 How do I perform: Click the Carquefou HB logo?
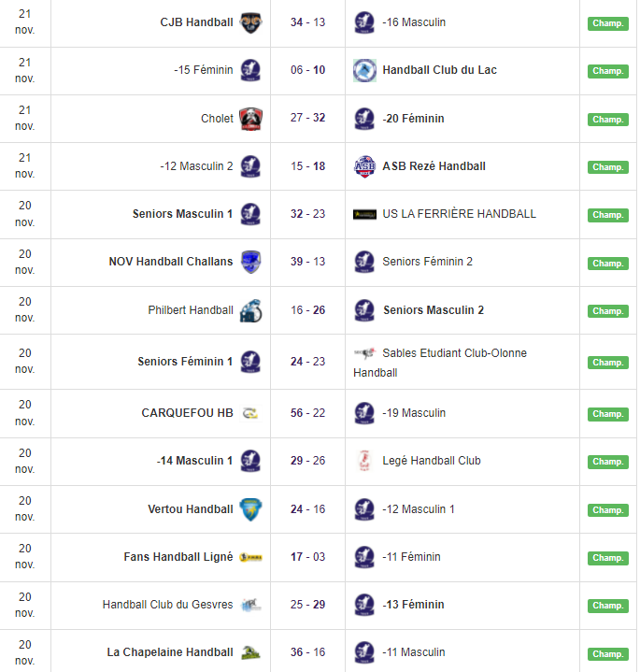click(250, 413)
